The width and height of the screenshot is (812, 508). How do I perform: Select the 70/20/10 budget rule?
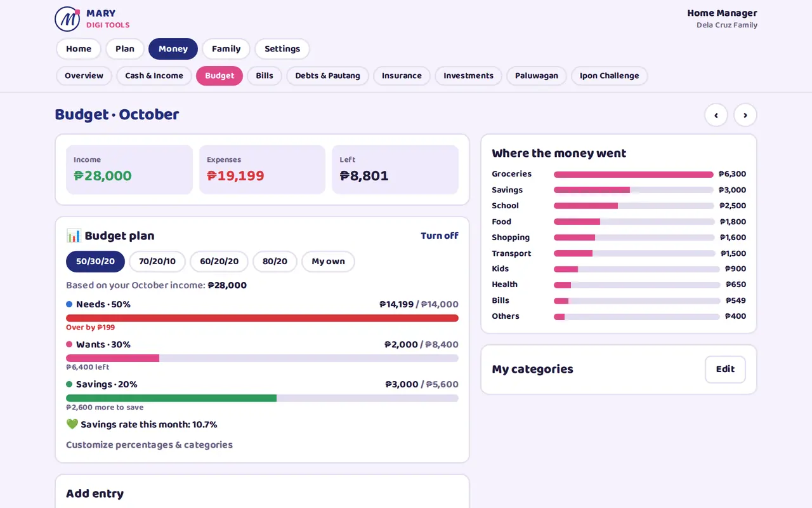click(157, 262)
